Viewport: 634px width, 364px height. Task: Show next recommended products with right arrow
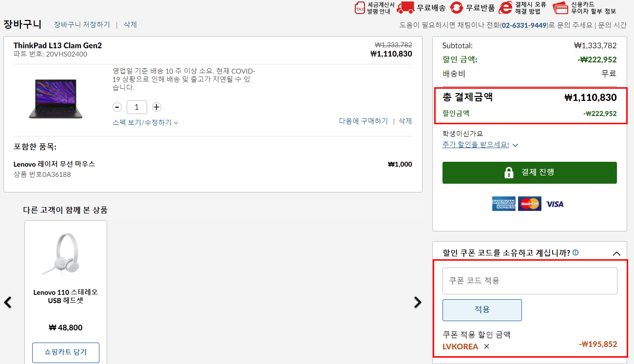point(418,302)
